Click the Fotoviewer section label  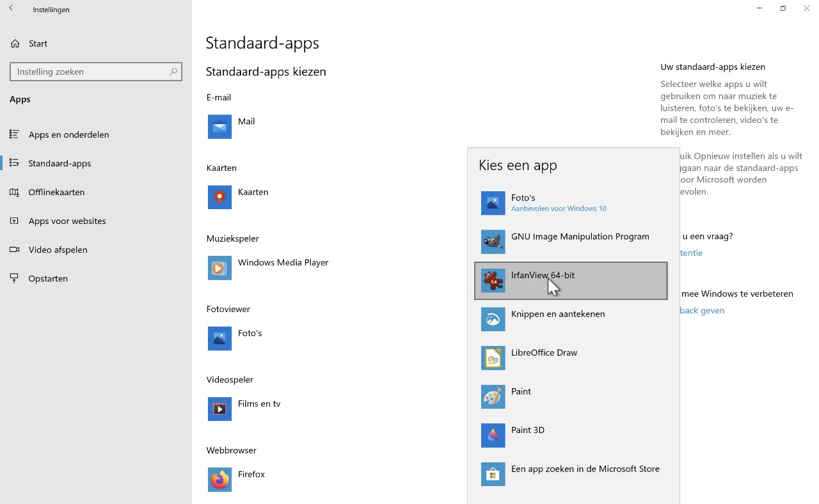click(x=228, y=309)
